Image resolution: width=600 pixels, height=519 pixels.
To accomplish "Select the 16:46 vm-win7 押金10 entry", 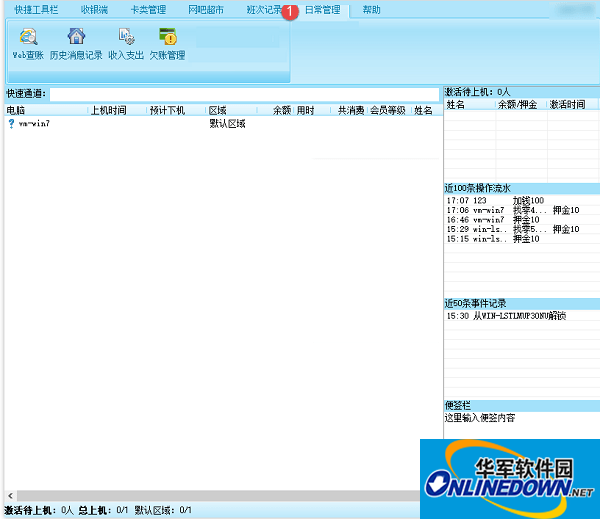I will click(522, 219).
